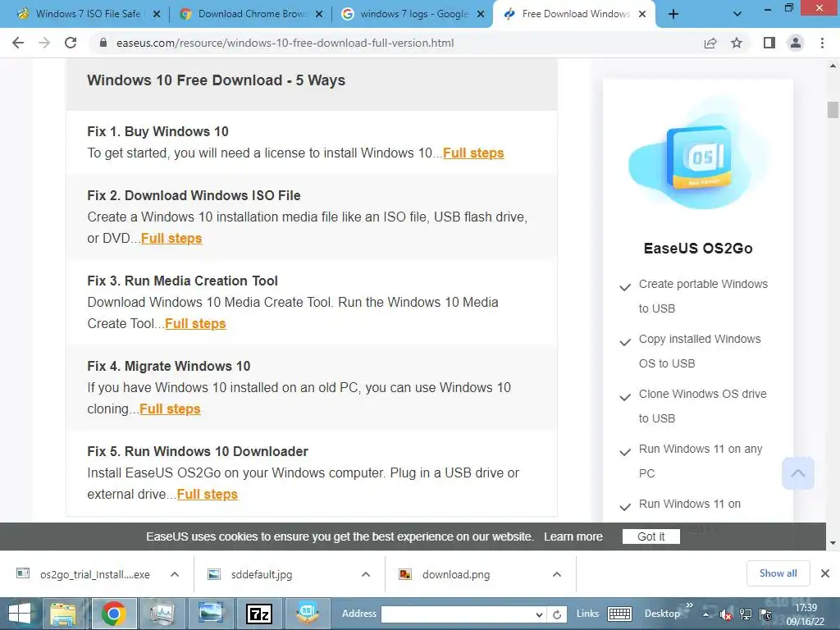Viewport: 840px width, 630px height.
Task: Click Learn more in the cookie banner
Action: coord(573,536)
